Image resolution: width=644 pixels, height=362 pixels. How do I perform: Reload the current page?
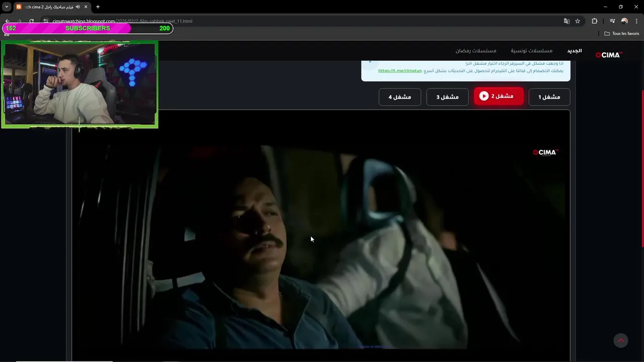click(31, 21)
